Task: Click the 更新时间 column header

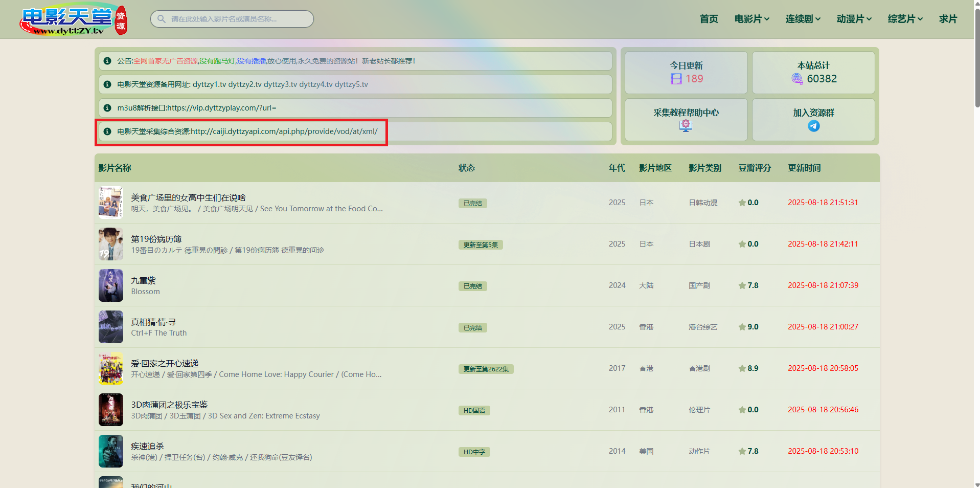Action: click(804, 168)
